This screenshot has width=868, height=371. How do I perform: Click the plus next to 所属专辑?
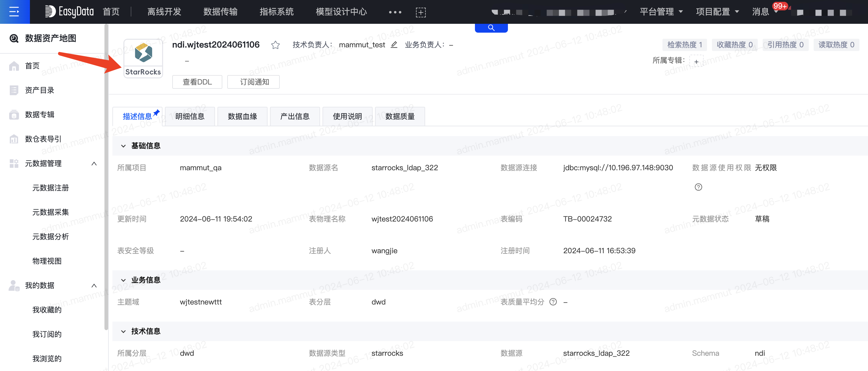696,61
